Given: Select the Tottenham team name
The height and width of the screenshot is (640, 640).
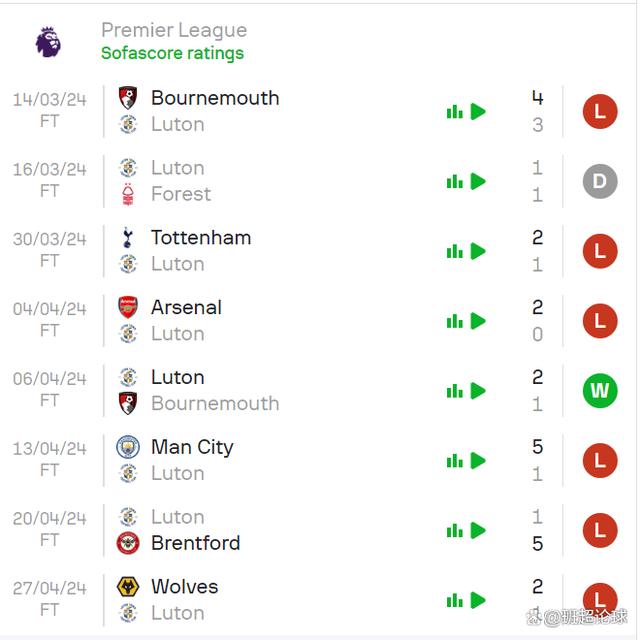Looking at the screenshot, I should click(x=201, y=238).
